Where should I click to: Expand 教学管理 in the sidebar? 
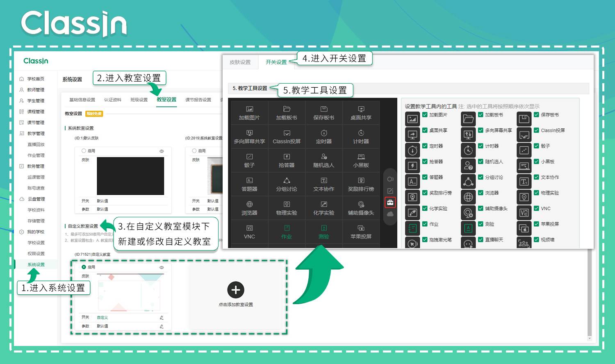pos(36,133)
